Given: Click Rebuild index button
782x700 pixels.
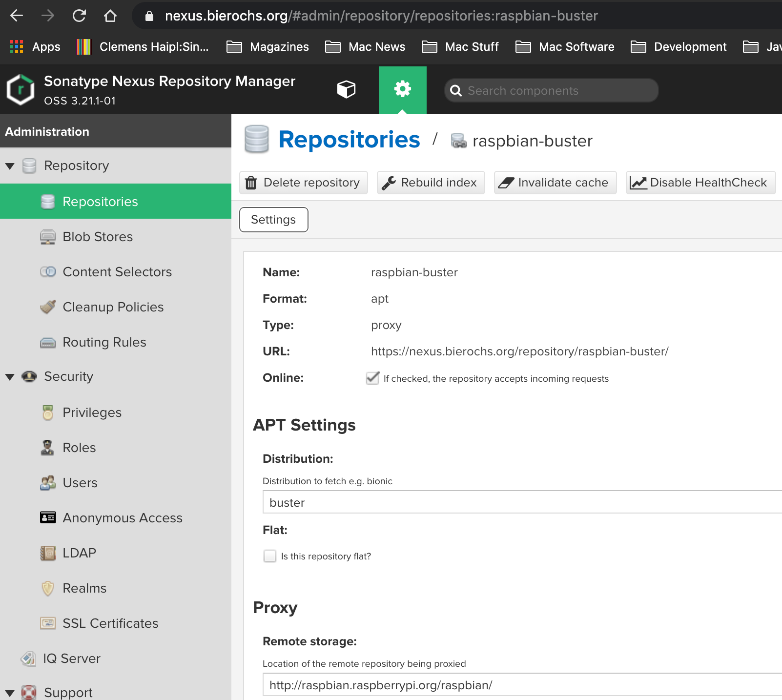Looking at the screenshot, I should pos(431,183).
